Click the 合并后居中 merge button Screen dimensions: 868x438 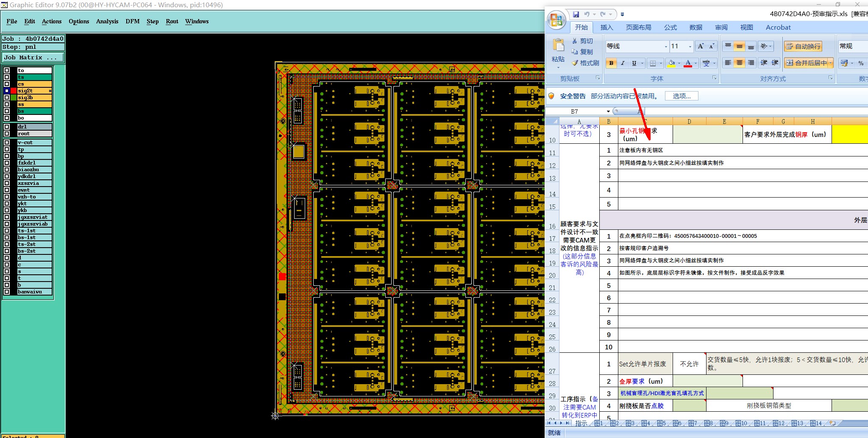(806, 63)
